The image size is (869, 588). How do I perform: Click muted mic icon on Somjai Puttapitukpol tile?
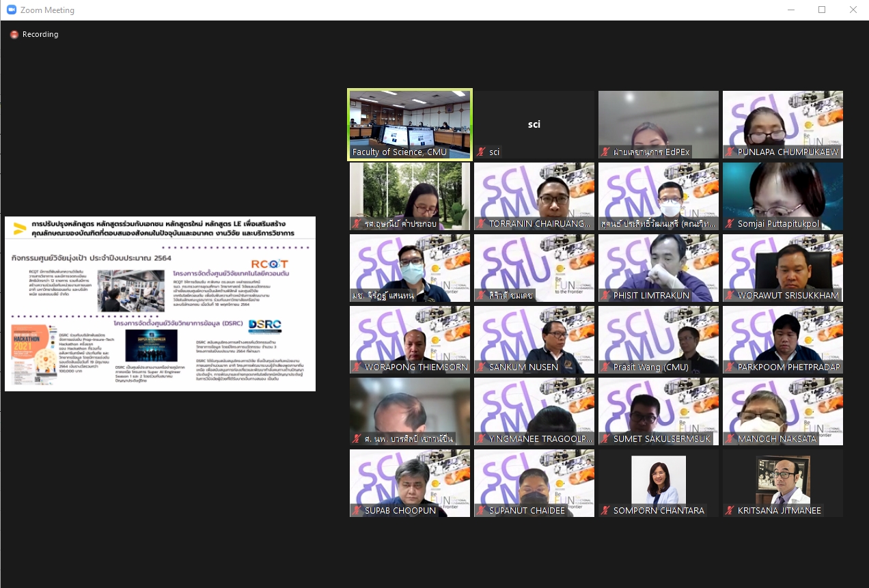[730, 224]
